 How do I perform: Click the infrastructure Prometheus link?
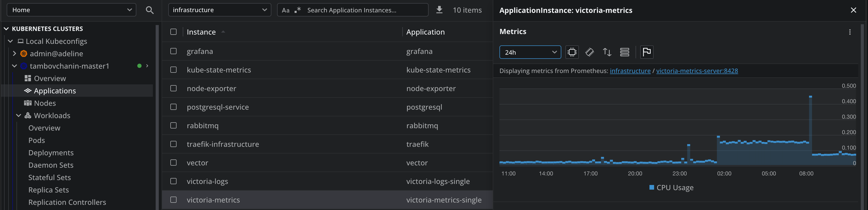tap(630, 71)
